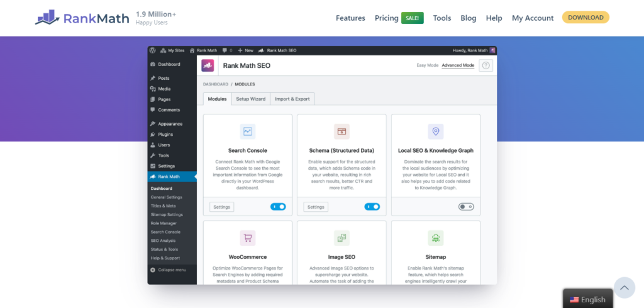Go to the Blog page
Image resolution: width=644 pixels, height=308 pixels.
tap(468, 18)
